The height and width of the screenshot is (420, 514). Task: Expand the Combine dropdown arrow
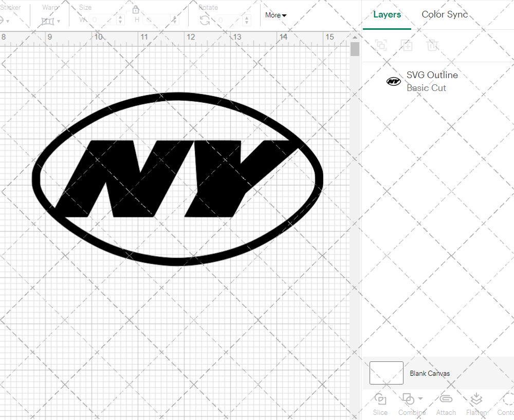click(420, 399)
